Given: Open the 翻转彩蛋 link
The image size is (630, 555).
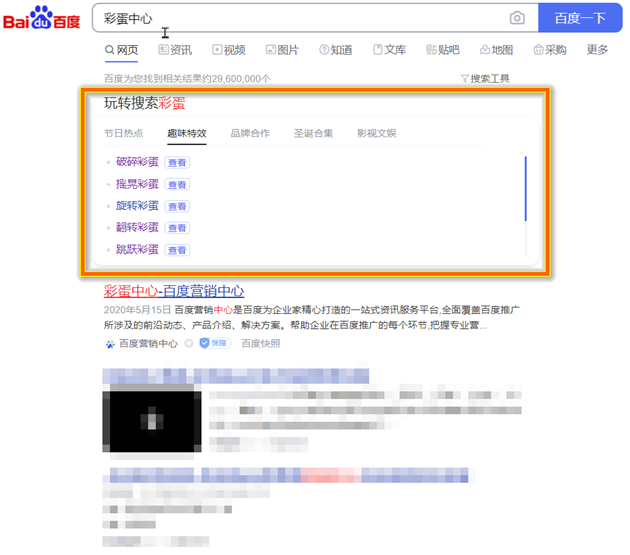Looking at the screenshot, I should point(137,227).
